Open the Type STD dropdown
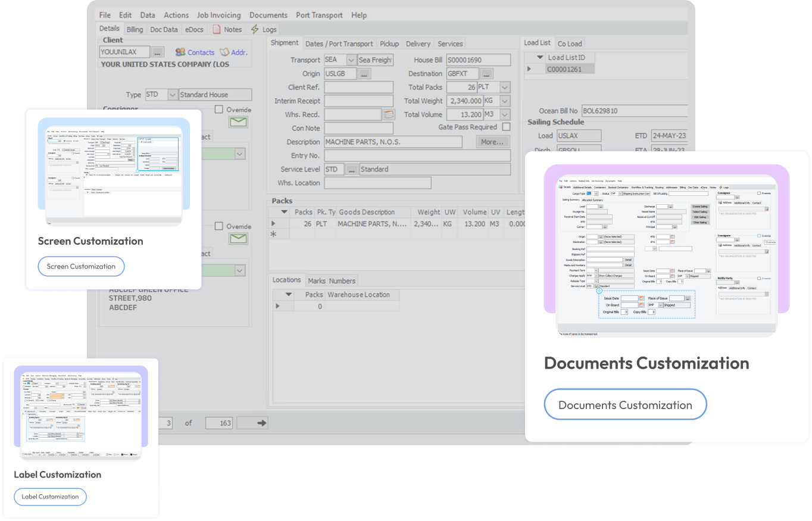 (x=172, y=95)
